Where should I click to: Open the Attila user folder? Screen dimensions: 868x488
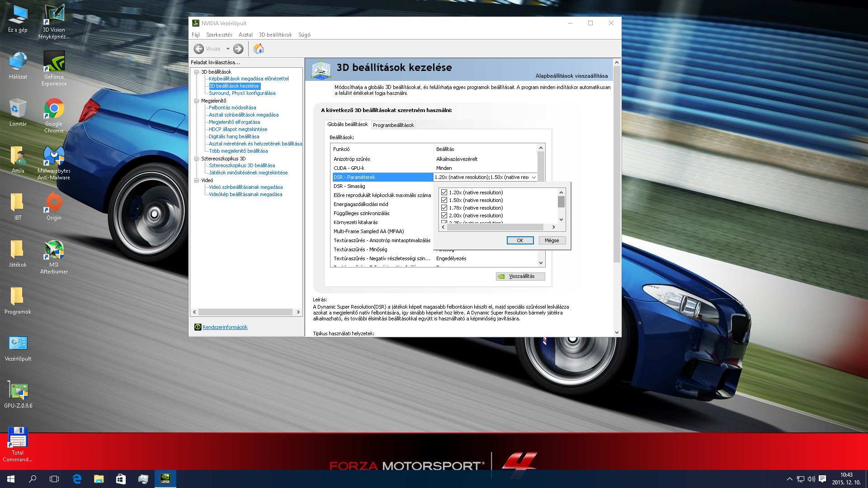point(18,160)
